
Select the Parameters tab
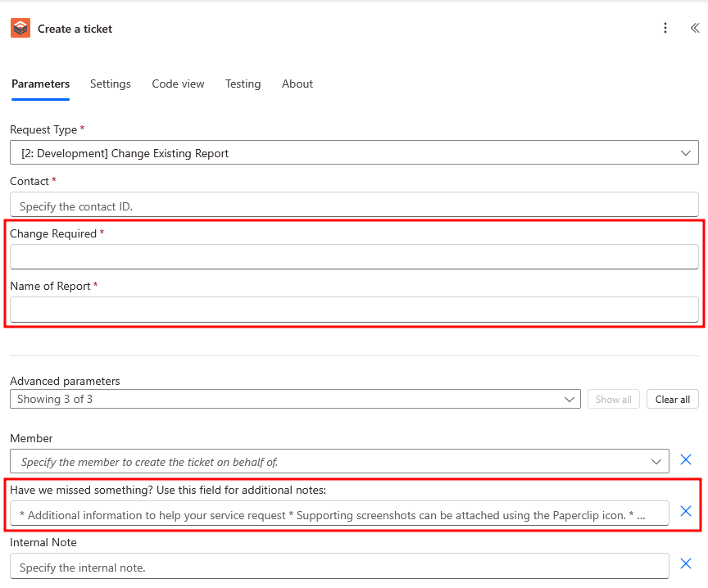[40, 84]
